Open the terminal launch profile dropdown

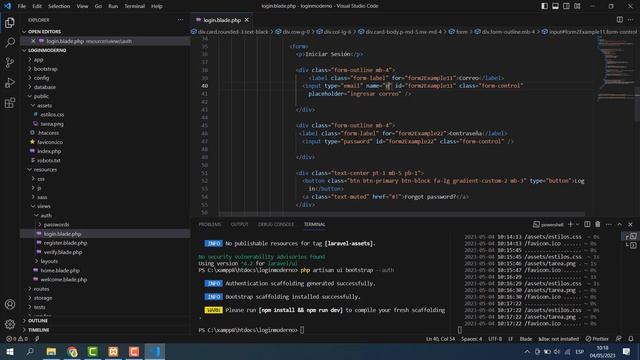tap(577, 224)
